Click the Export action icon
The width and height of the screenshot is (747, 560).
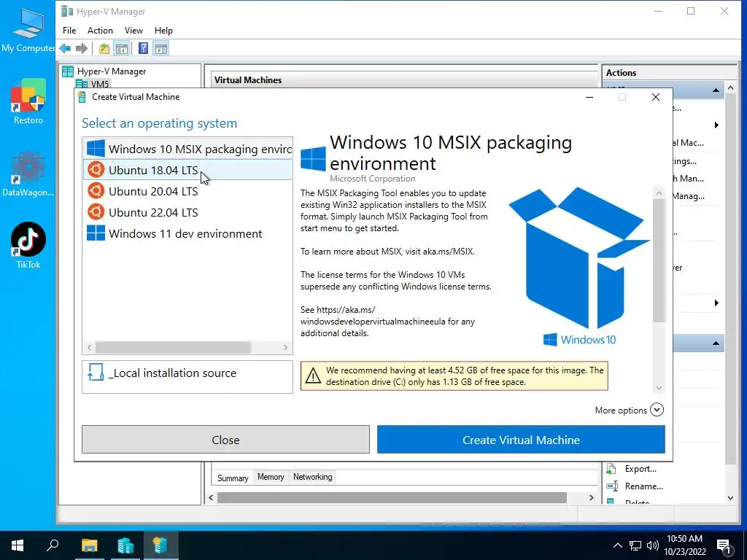click(611, 469)
